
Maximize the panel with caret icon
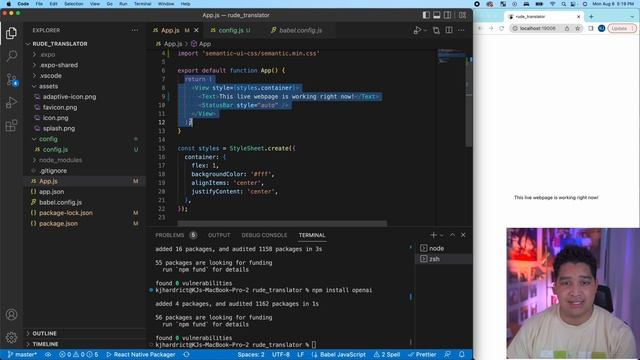click(x=452, y=235)
